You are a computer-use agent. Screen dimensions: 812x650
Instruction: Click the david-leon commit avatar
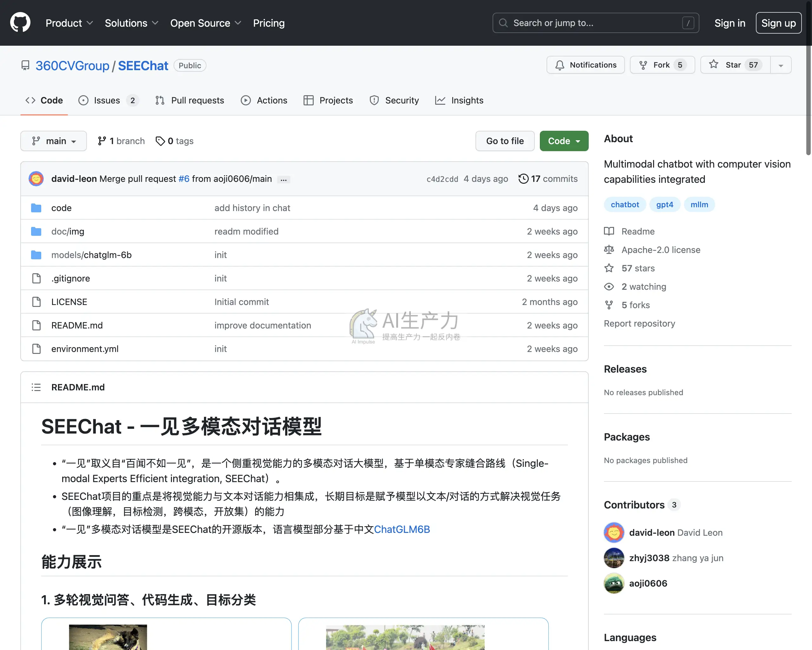(36, 179)
